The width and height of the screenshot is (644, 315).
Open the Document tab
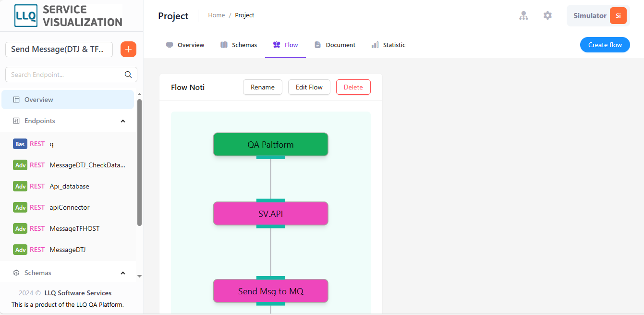[x=335, y=45]
